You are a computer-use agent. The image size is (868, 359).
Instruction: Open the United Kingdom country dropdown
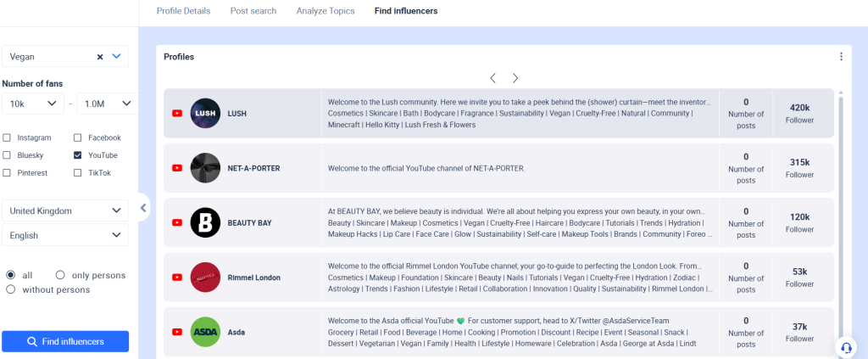[x=65, y=210]
